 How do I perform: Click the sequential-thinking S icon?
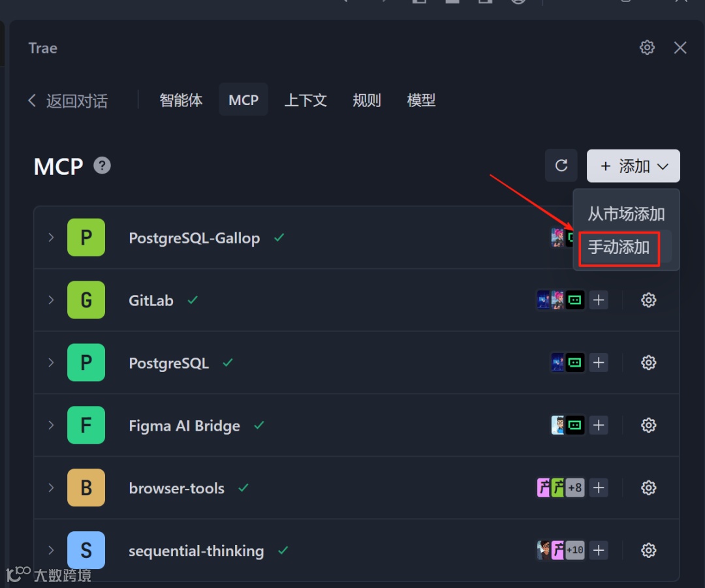[86, 549]
